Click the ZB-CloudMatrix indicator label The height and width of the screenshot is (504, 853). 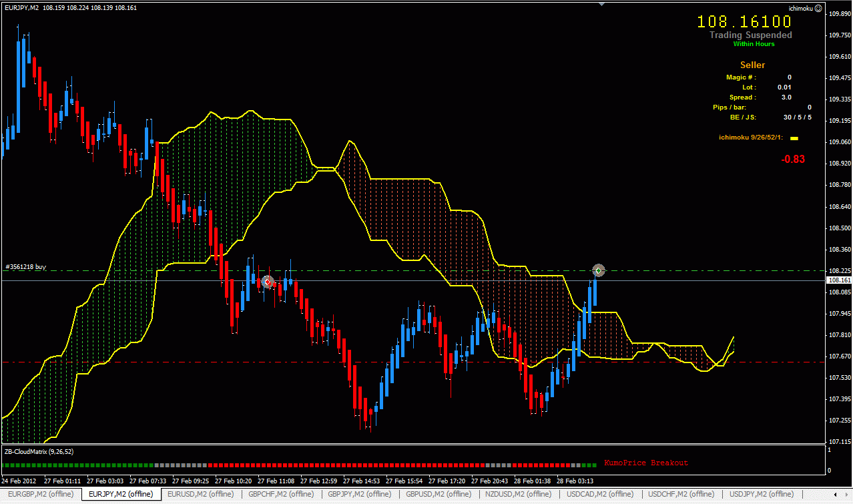click(x=37, y=451)
